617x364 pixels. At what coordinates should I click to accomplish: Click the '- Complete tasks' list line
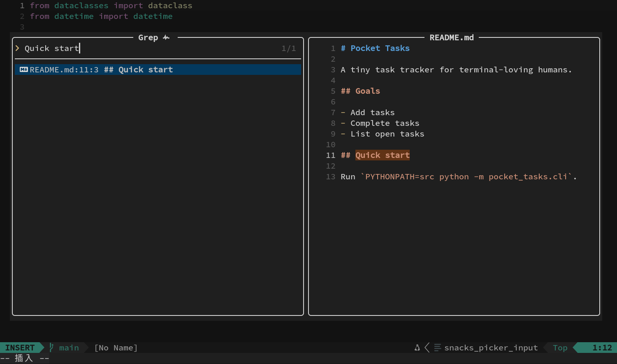tap(380, 123)
